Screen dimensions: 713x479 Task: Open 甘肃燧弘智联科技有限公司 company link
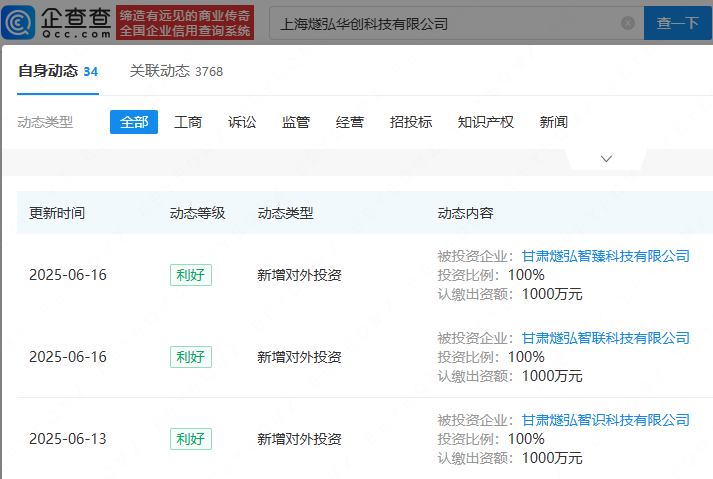tap(605, 338)
